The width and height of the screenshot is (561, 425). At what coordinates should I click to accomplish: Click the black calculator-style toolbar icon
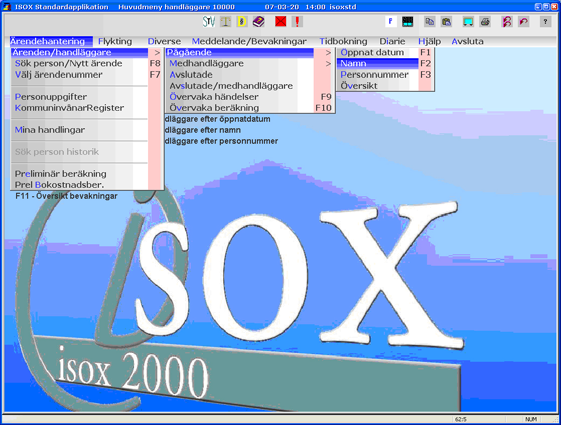pos(408,22)
